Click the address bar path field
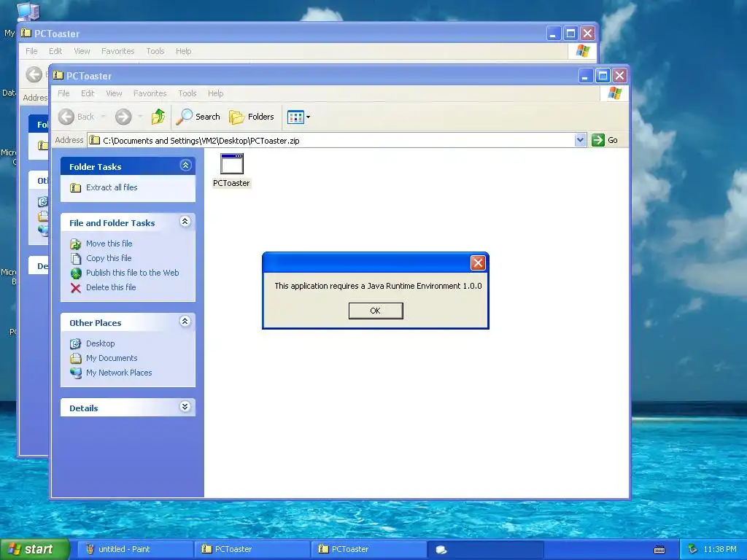This screenshot has height=560, width=747. [337, 141]
